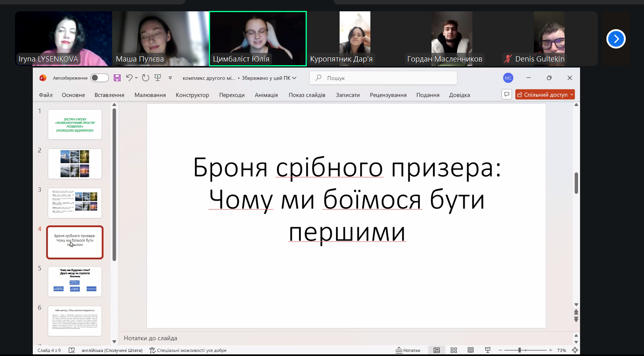This screenshot has width=644, height=356.
Task: Switch to Reading view in status bar
Action: (x=471, y=350)
